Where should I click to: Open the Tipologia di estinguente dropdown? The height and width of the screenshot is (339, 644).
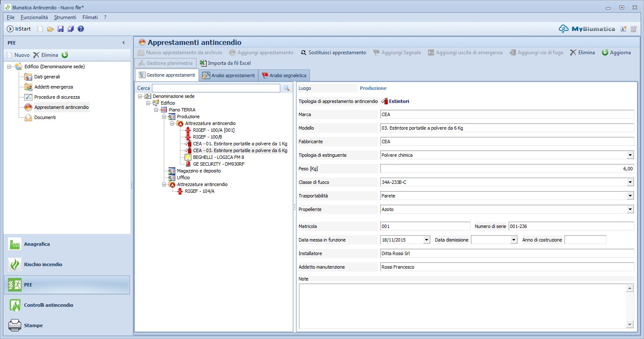point(630,155)
